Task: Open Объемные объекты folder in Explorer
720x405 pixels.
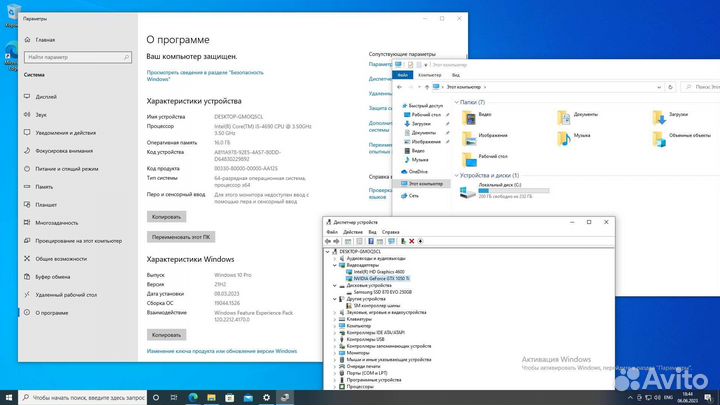Action: tap(681, 138)
